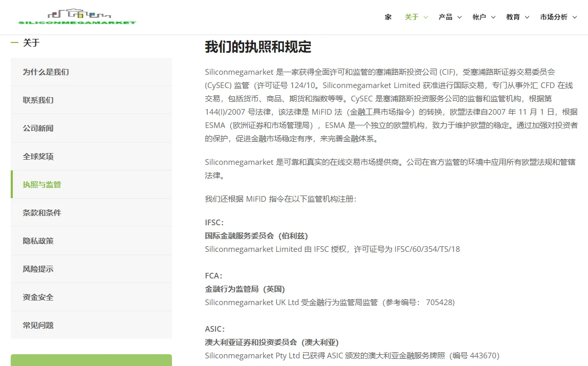Open the 教育 menu
This screenshot has width=588, height=366.
pyautogui.click(x=513, y=17)
